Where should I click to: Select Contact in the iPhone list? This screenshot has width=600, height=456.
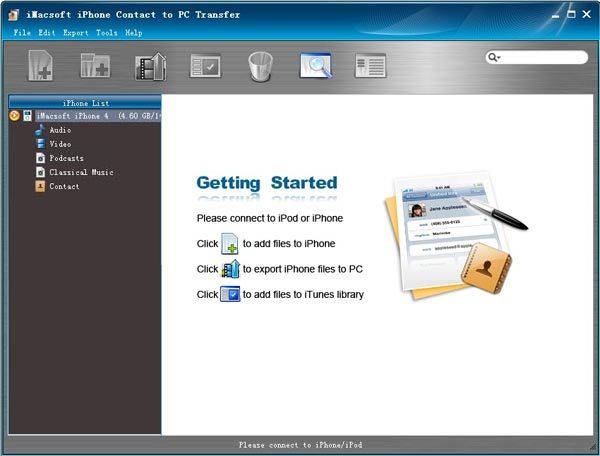click(64, 187)
